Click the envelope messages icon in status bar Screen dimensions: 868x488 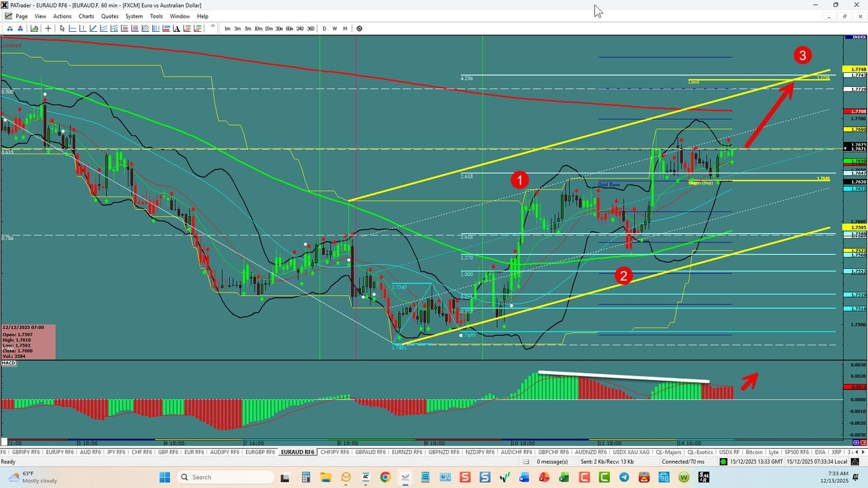[x=526, y=462]
